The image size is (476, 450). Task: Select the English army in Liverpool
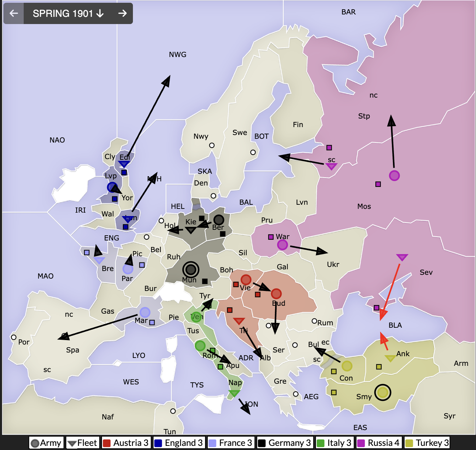(x=112, y=187)
